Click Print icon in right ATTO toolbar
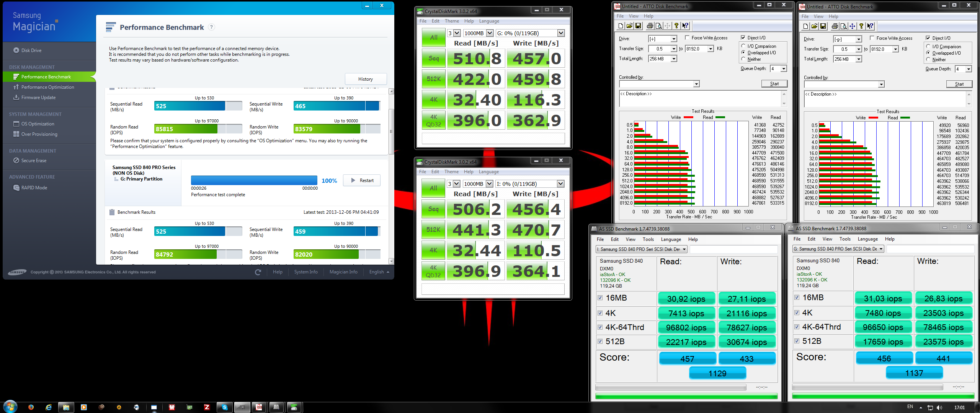Screen dimensions: 980x413 click(835, 26)
